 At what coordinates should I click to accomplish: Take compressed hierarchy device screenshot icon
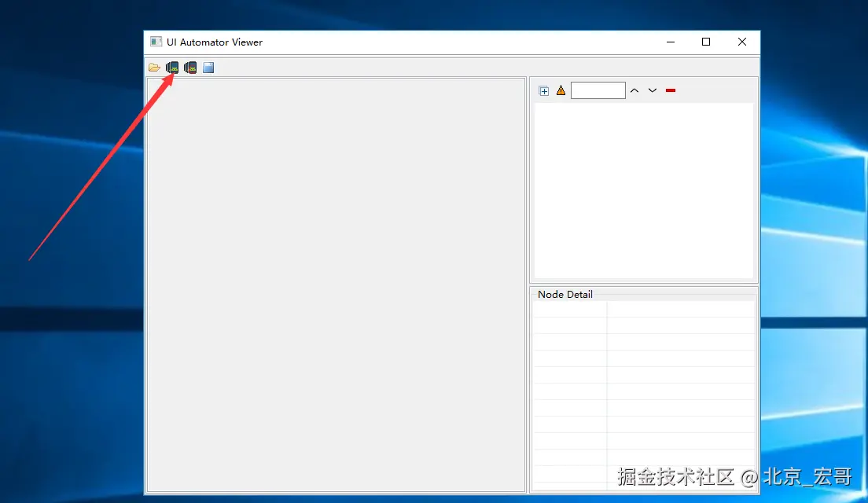pos(190,68)
